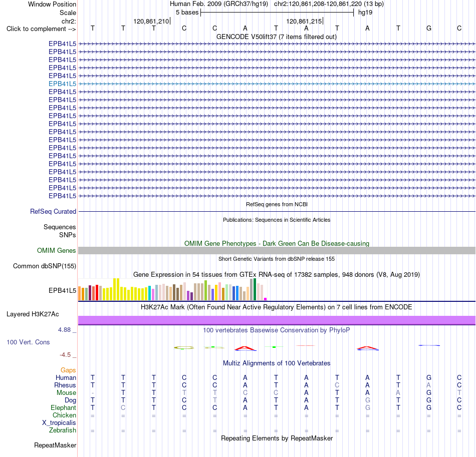Click the SNPs track label
Viewport: 476px width, 457px height.
(68, 235)
